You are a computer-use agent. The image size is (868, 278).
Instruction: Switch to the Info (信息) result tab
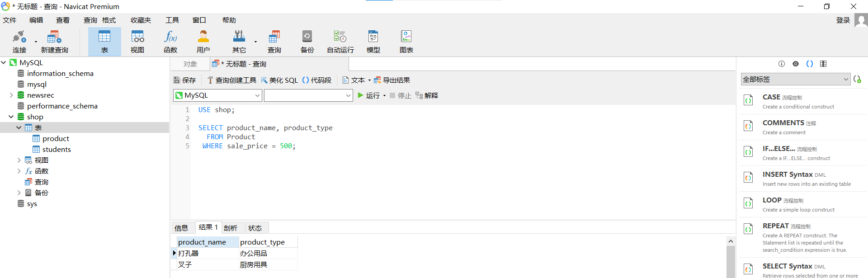point(181,228)
